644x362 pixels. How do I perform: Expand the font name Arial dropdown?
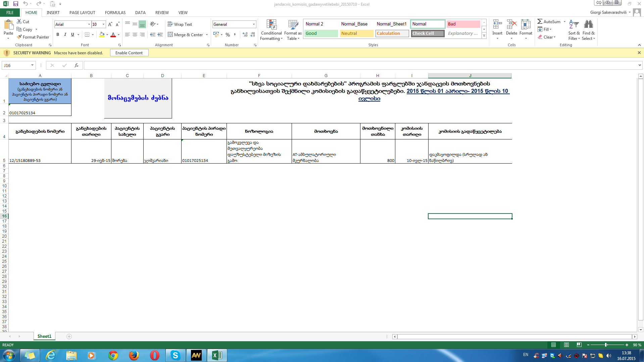pyautogui.click(x=89, y=24)
